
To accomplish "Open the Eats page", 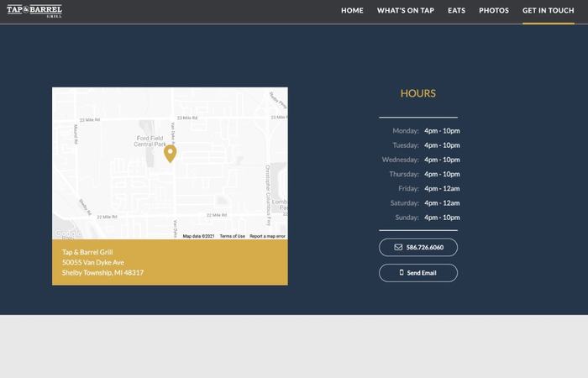I will coord(456,10).
